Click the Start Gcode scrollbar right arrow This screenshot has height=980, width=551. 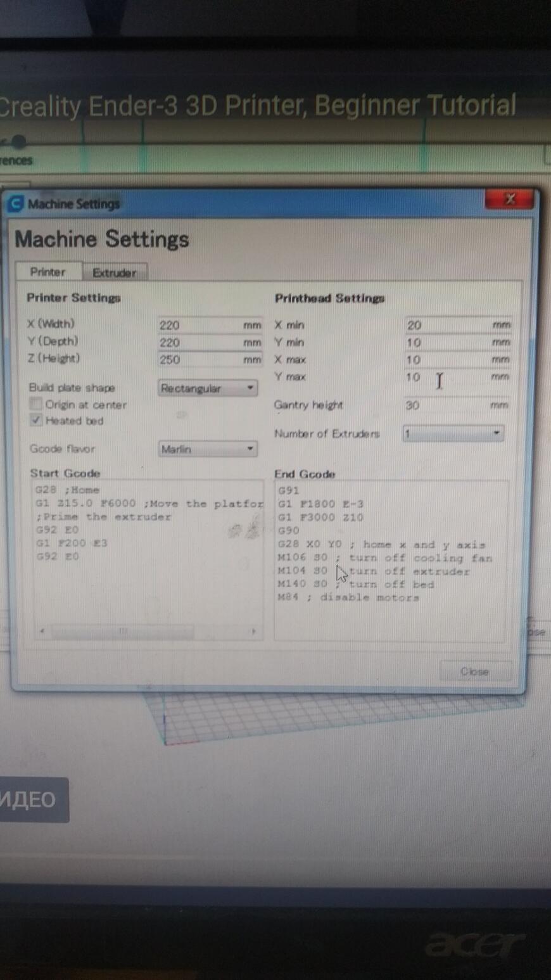click(x=254, y=632)
